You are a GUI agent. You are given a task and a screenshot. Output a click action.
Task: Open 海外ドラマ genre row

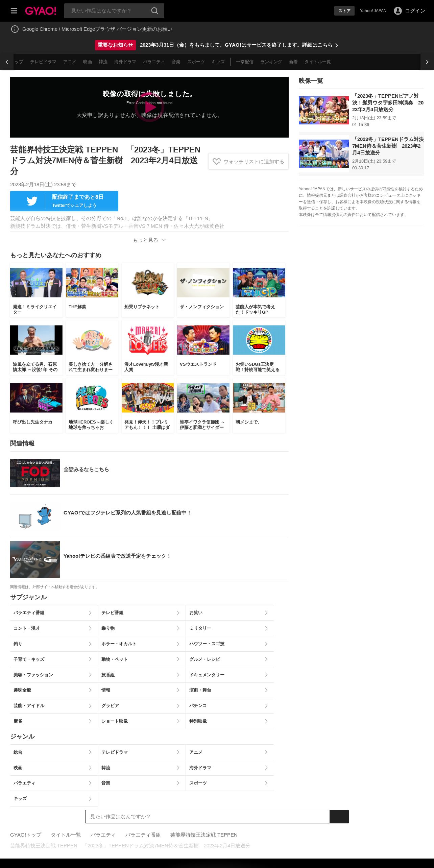pyautogui.click(x=230, y=768)
